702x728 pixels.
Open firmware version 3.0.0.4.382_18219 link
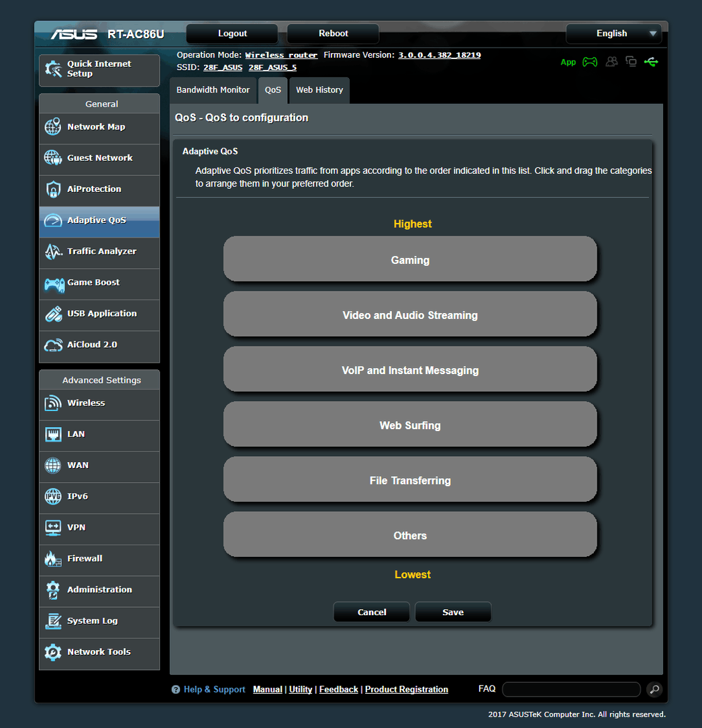440,55
